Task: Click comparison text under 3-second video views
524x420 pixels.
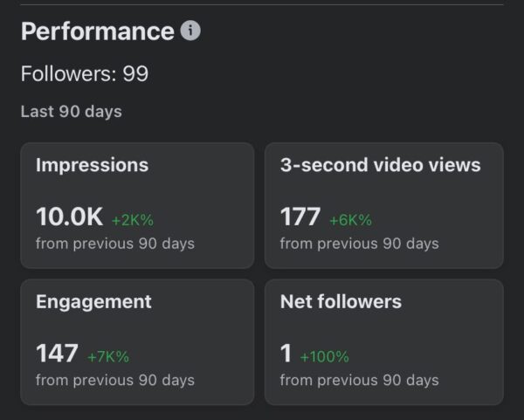Action: [359, 243]
